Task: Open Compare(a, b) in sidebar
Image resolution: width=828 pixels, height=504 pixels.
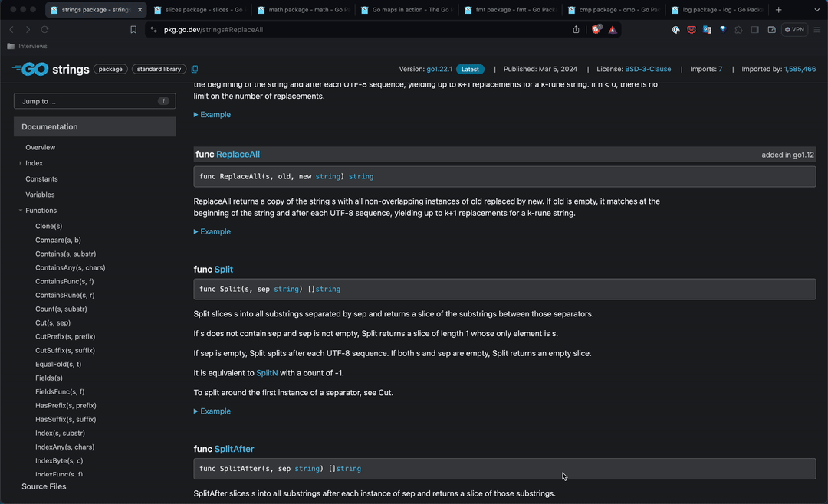Action: pos(58,240)
